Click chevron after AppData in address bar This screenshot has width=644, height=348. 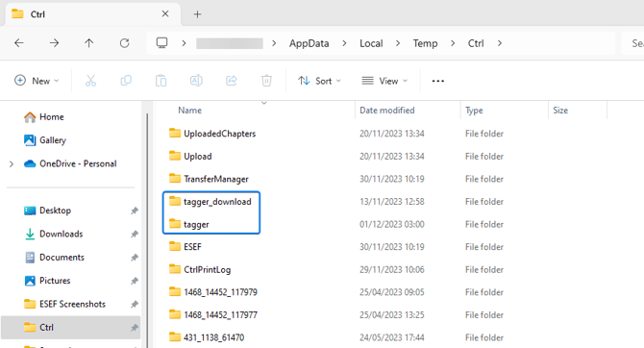point(344,43)
